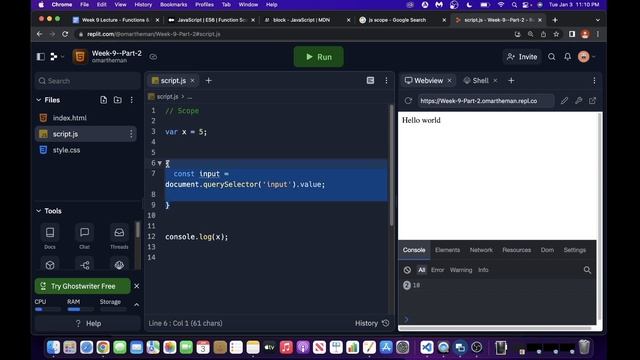The width and height of the screenshot is (640, 360).
Task: Collapse the resource usage chevron
Action: [137, 304]
